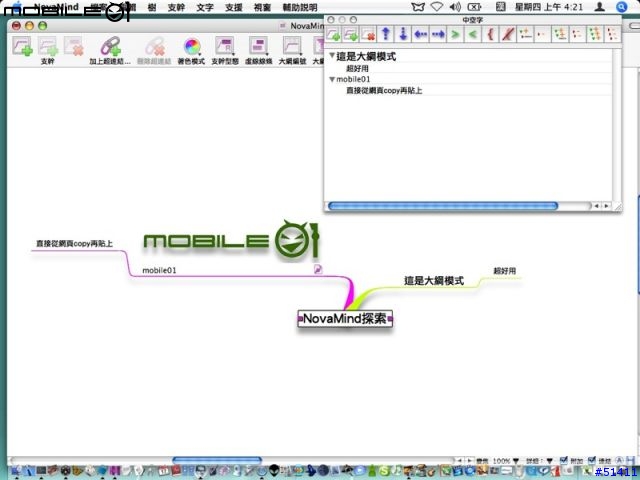Click the outline panel scroll right arrow
The height and width of the screenshot is (480, 640).
607,206
